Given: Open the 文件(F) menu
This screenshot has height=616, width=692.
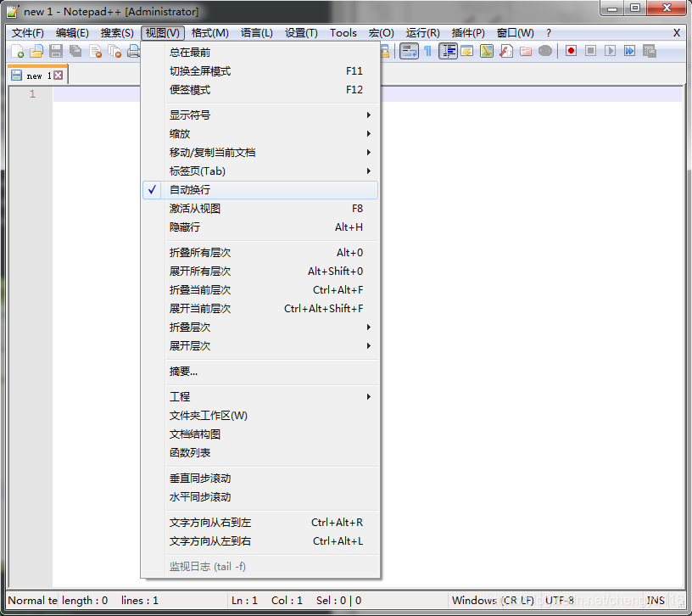Looking at the screenshot, I should pyautogui.click(x=28, y=33).
